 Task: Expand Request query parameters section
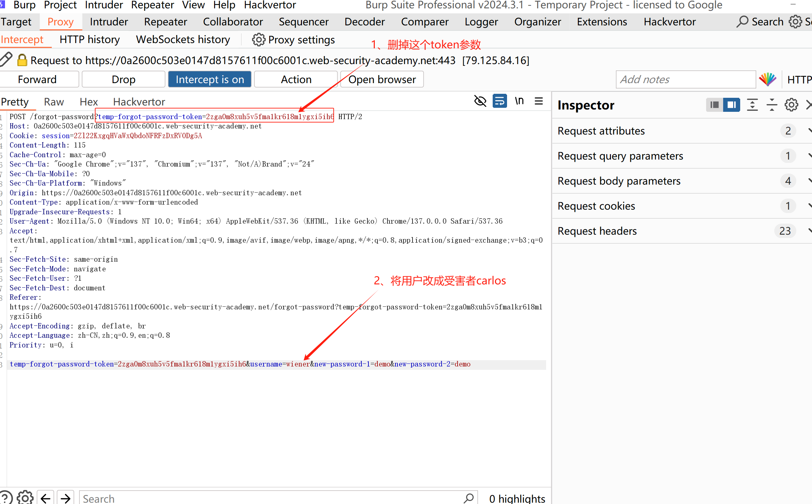620,156
